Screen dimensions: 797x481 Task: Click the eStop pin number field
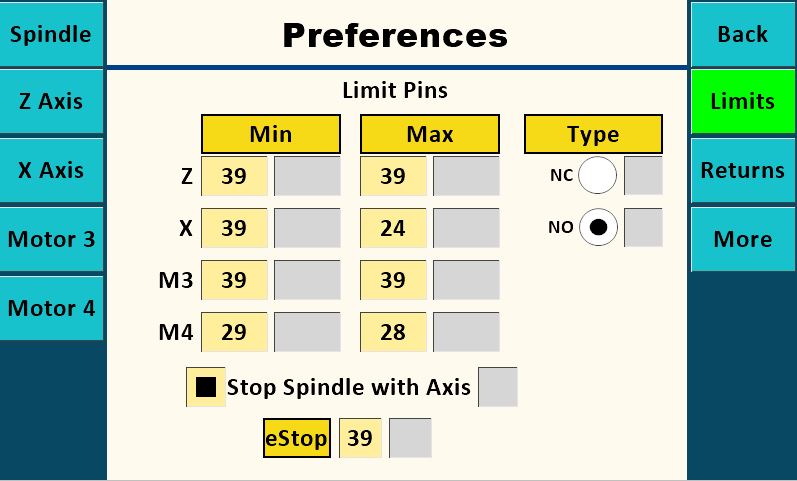pos(360,438)
